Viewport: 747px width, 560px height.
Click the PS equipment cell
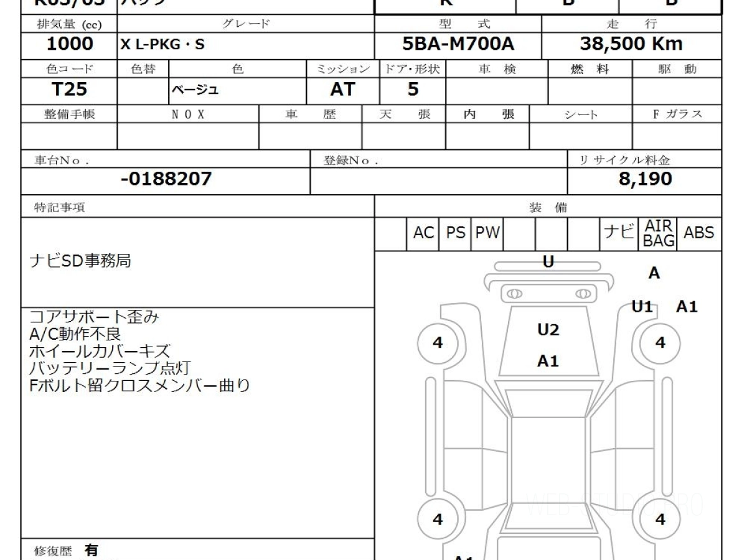456,233
